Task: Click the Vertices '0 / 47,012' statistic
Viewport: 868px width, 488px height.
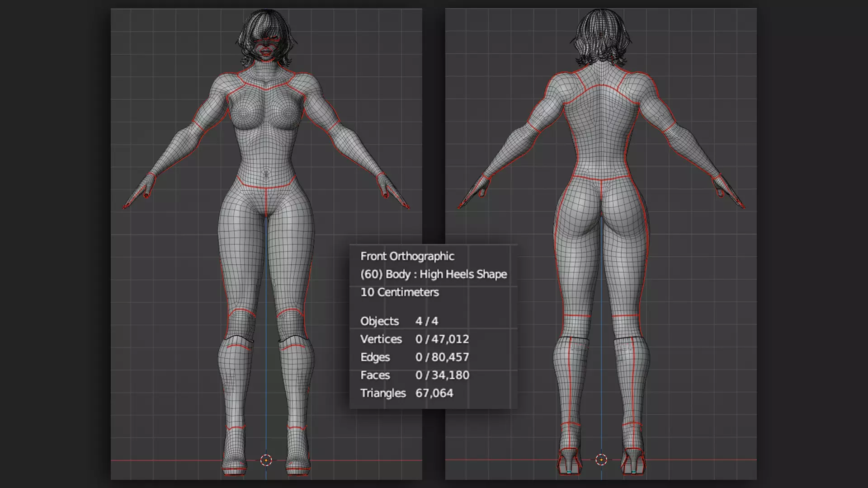Action: pyautogui.click(x=442, y=339)
